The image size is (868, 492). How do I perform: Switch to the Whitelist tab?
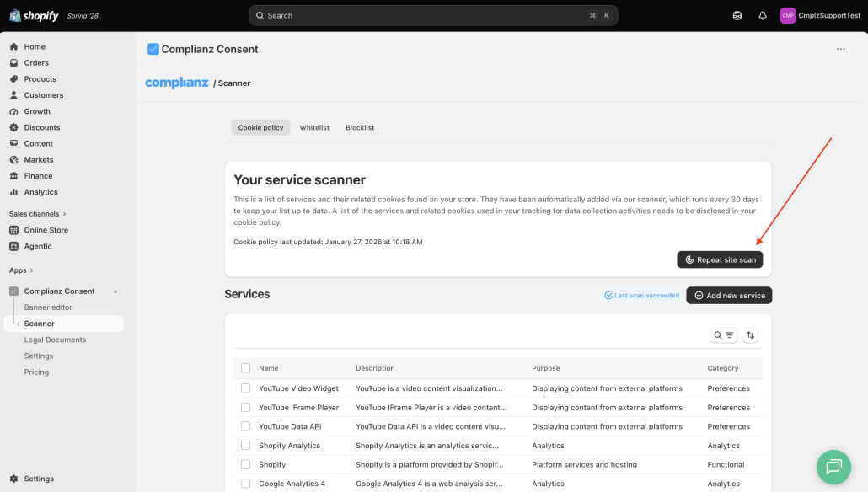pos(314,128)
